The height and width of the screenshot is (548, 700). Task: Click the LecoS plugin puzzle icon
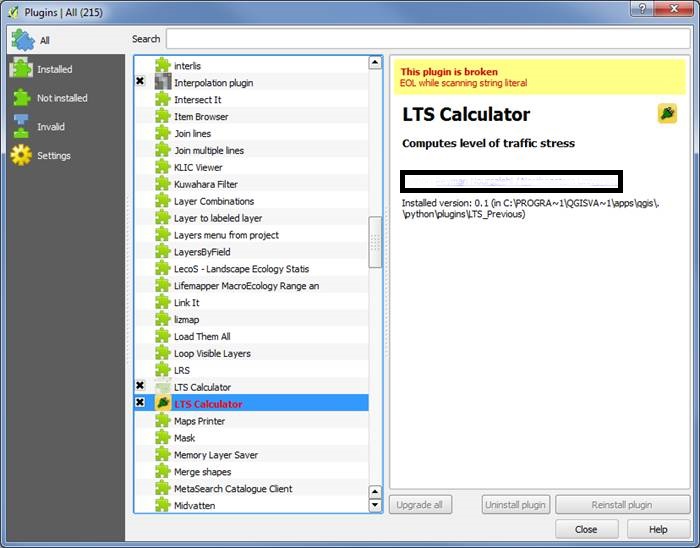point(162,269)
